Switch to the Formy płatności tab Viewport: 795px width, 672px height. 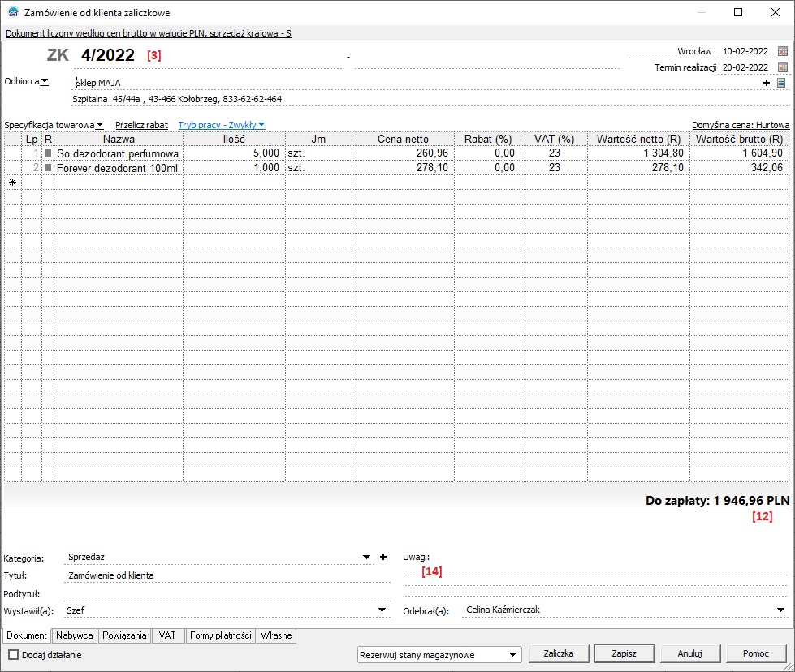click(221, 635)
